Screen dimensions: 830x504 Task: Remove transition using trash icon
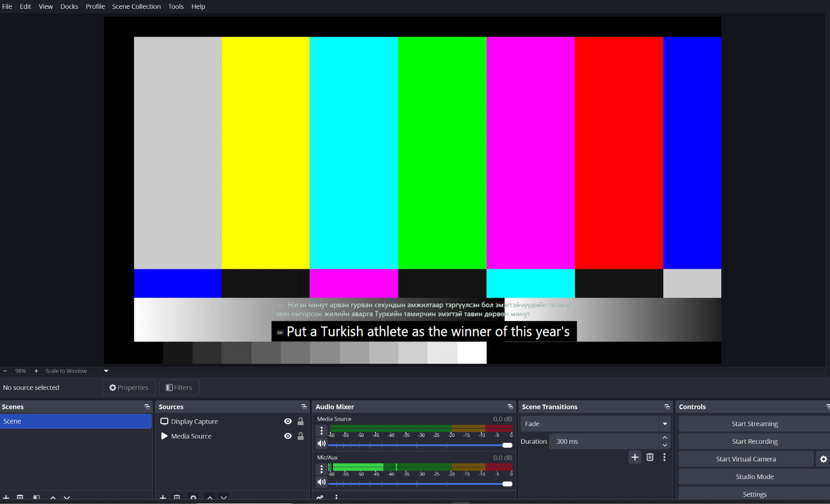[x=650, y=457]
